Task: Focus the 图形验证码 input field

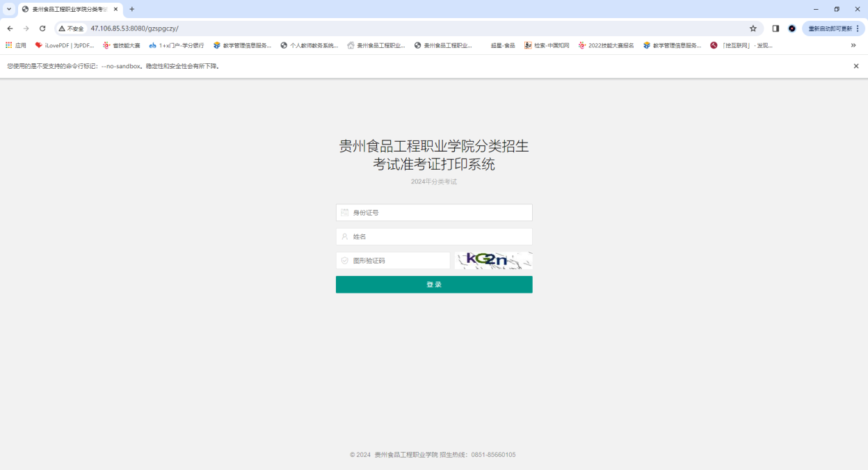Action: point(393,261)
